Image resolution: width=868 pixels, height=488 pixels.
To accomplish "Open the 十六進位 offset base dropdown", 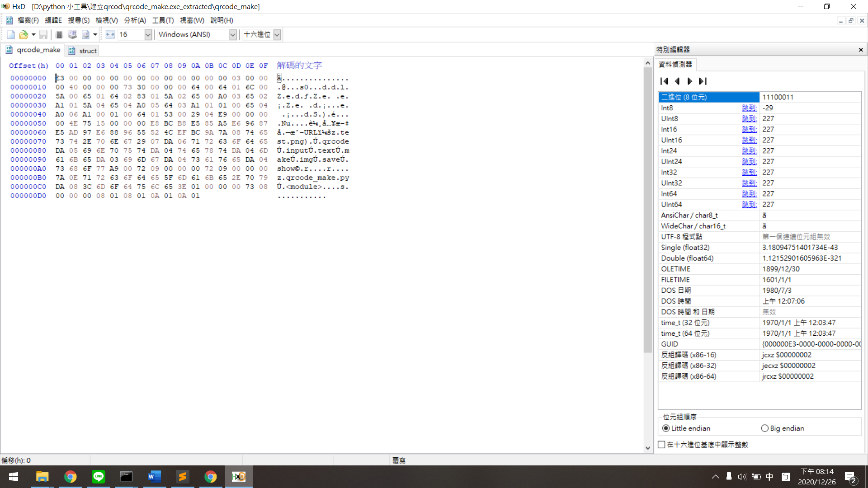I will (277, 35).
